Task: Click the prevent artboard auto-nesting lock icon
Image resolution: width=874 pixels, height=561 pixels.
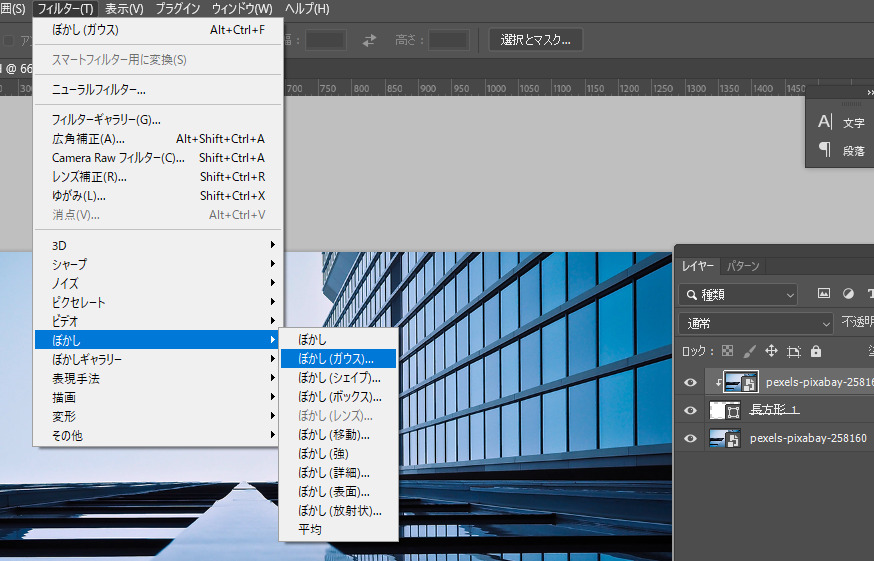Action: click(794, 351)
